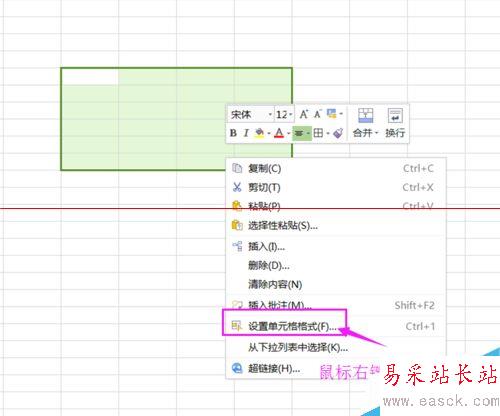The width and height of the screenshot is (500, 416).
Task: Choose 复制(C) from the context menu
Action: pos(336,168)
